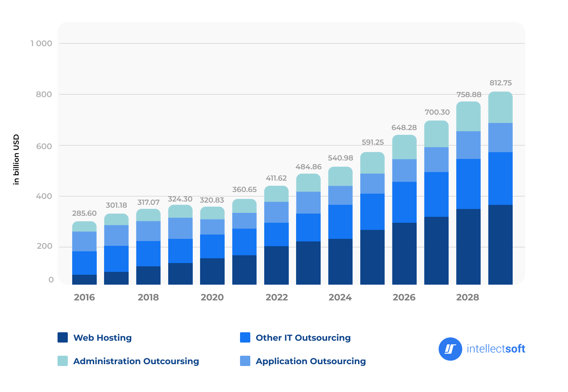This screenshot has width=568, height=392.
Task: Click the 2020 x-axis label
Action: click(x=212, y=297)
